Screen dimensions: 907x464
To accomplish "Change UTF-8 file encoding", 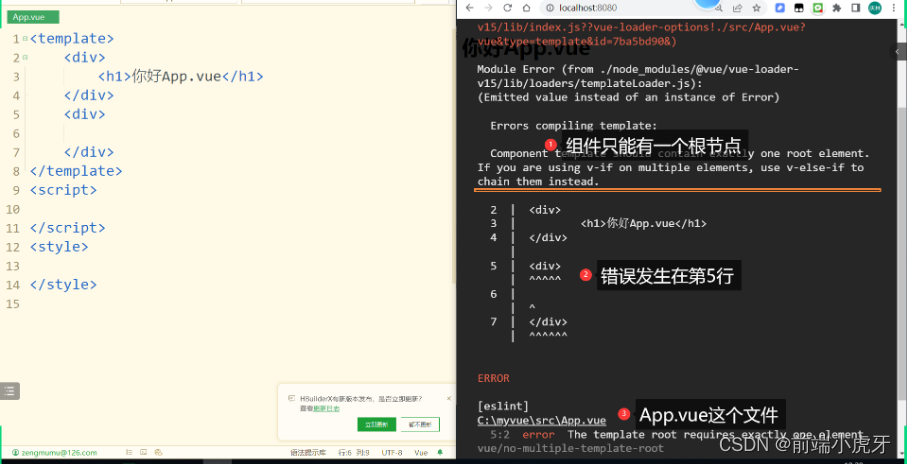I will pyautogui.click(x=392, y=452).
